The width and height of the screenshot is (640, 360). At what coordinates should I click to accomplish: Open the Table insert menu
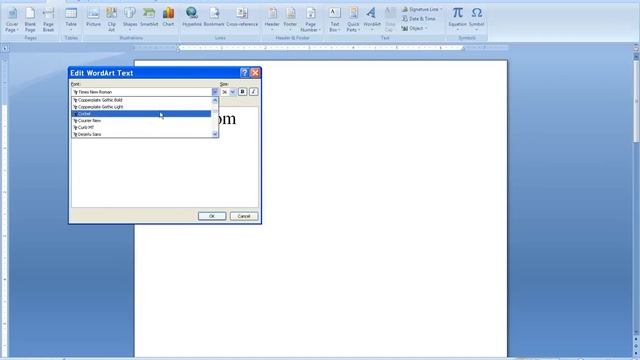pyautogui.click(x=71, y=20)
